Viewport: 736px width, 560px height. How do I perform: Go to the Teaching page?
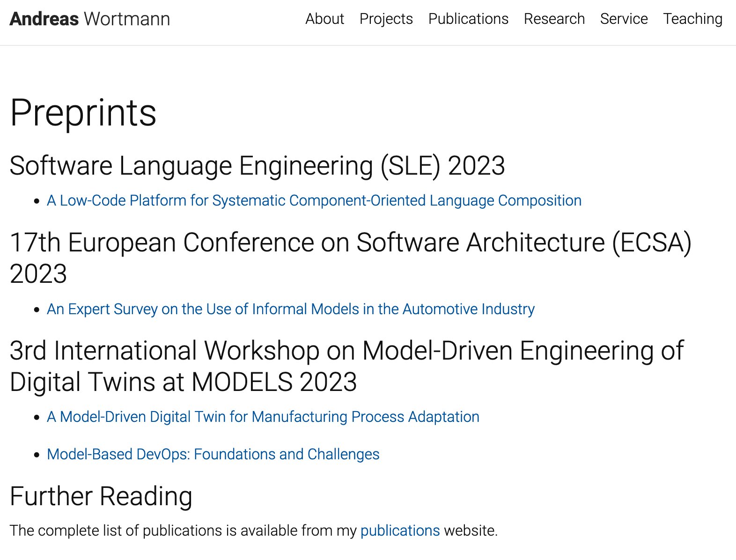(x=692, y=19)
